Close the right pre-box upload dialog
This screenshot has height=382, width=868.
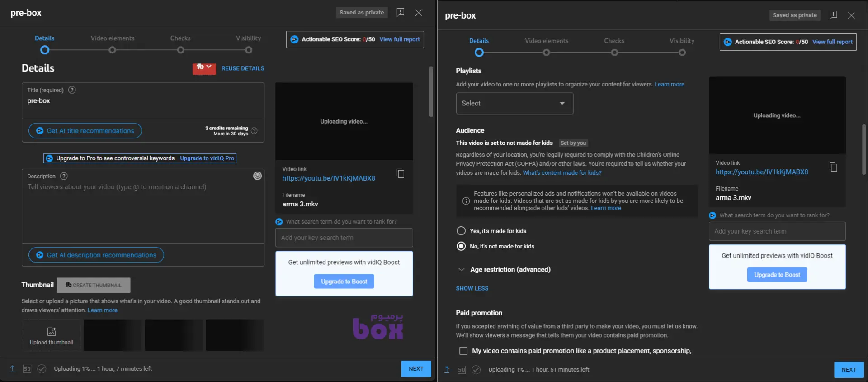851,15
